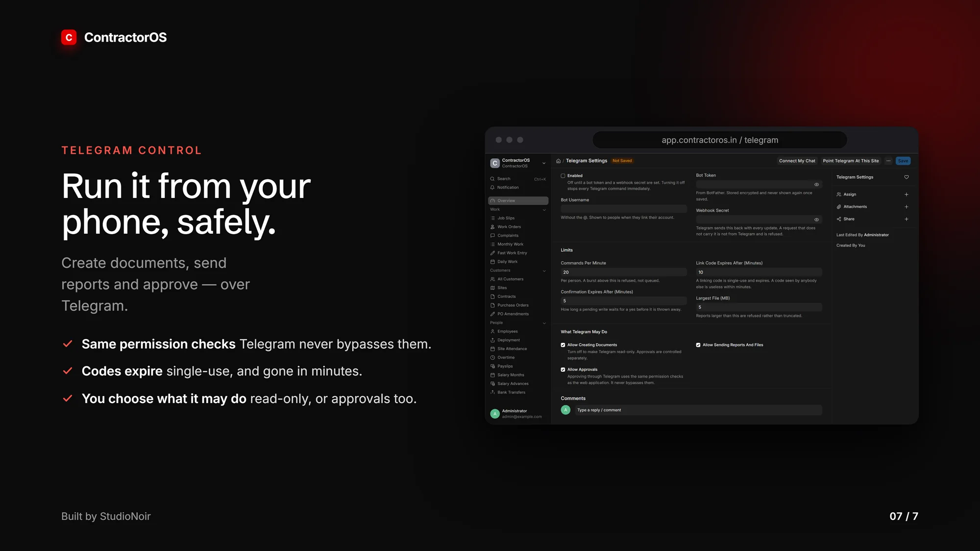Uncheck Allow Approvals

click(563, 370)
